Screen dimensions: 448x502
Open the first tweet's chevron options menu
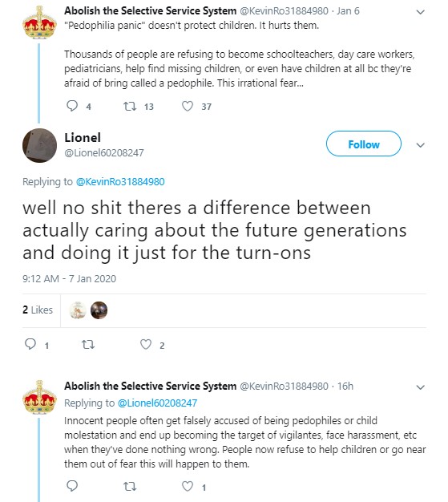[x=420, y=12]
